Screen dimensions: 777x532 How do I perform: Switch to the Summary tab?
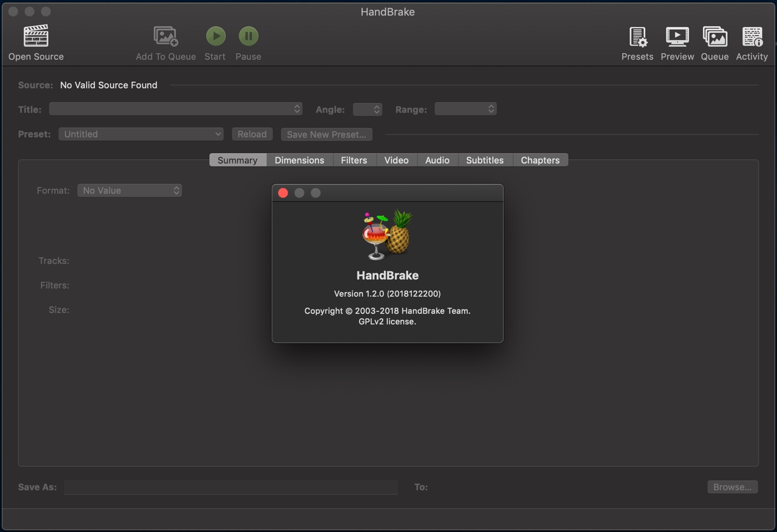pyautogui.click(x=238, y=160)
